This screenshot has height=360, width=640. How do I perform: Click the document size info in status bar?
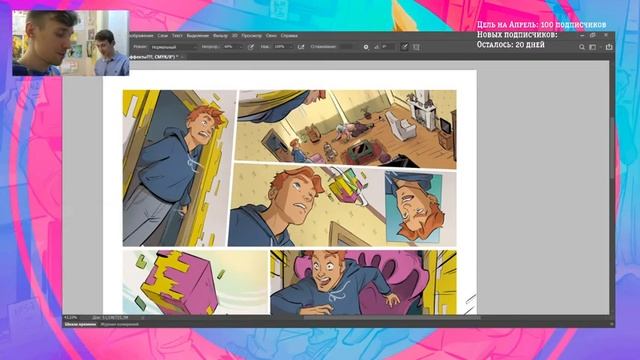pos(110,318)
